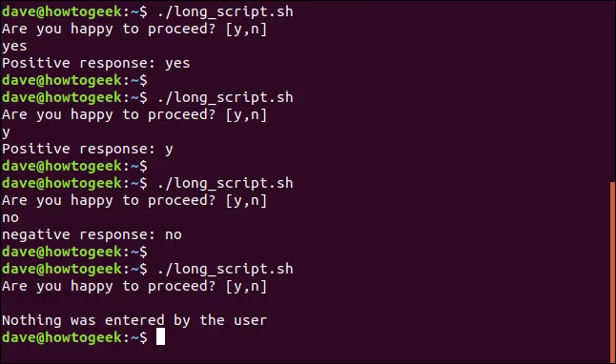Click the single 'y' input line
The height and width of the screenshot is (364, 616).
point(6,131)
